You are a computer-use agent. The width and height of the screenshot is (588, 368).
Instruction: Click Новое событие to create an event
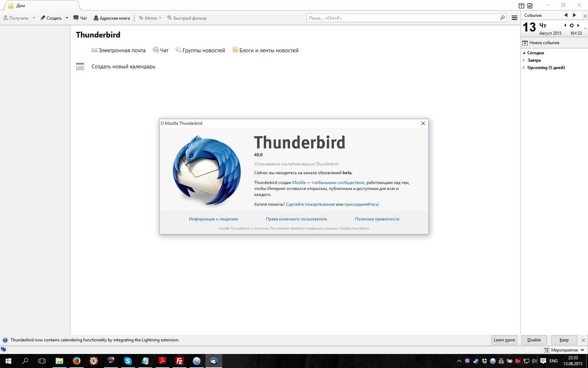pos(541,43)
